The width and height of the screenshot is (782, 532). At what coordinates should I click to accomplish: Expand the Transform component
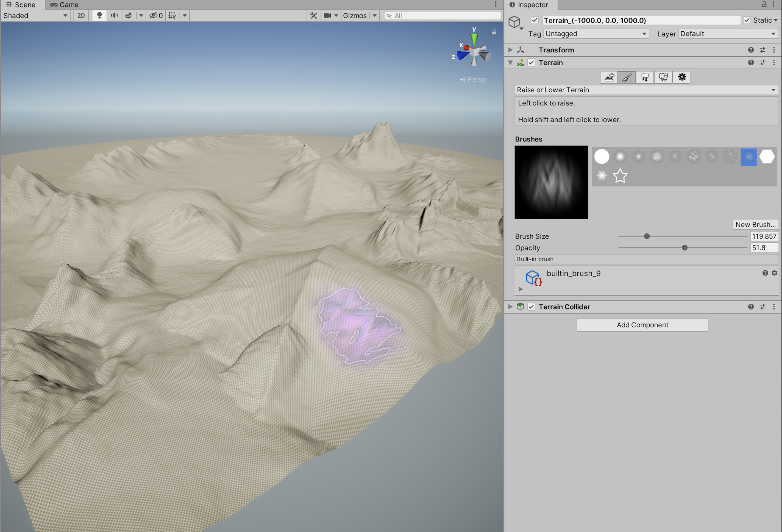[x=511, y=50]
